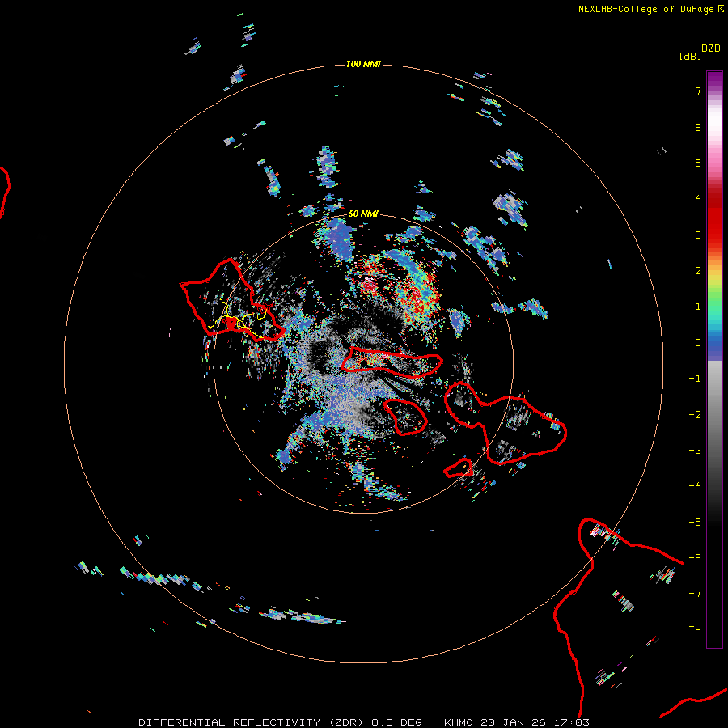Click the KHMO station ID in caption
The height and width of the screenshot is (728, 728).
pyautogui.click(x=459, y=722)
